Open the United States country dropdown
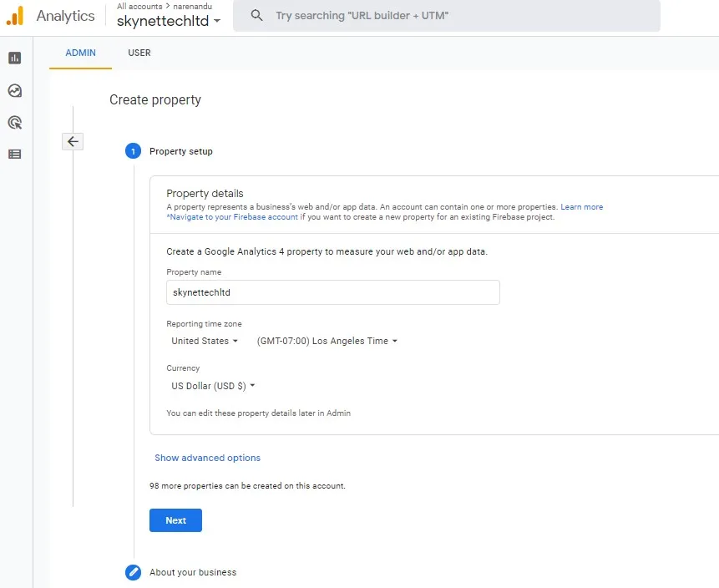The height and width of the screenshot is (588, 719). click(205, 341)
